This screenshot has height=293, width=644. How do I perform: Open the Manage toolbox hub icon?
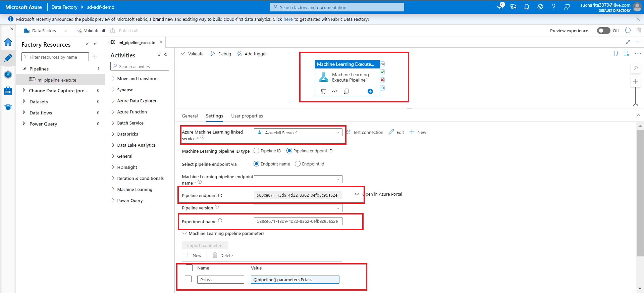pyautogui.click(x=8, y=91)
